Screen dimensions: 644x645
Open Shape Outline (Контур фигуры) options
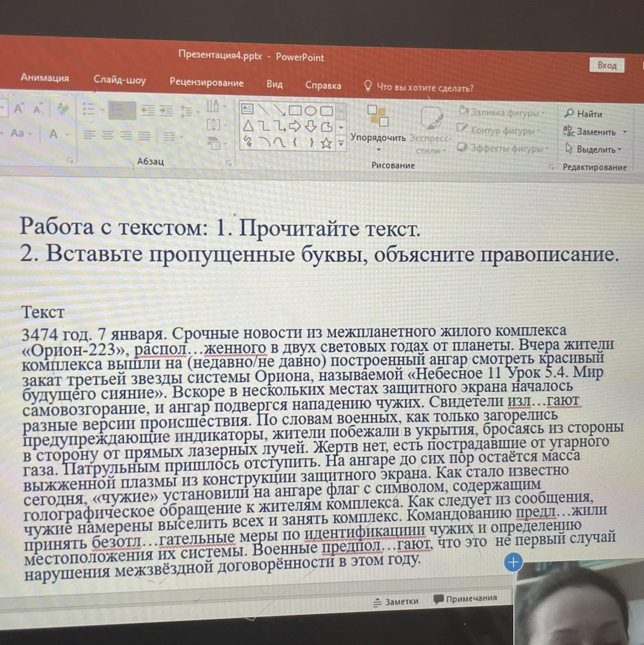coord(499,130)
